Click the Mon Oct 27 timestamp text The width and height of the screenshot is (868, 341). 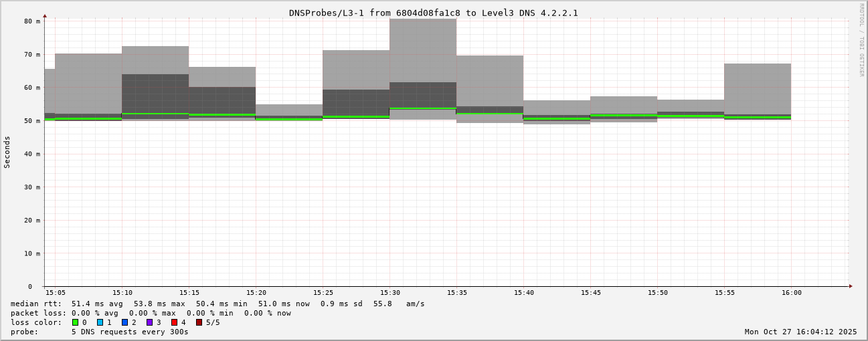(x=800, y=332)
